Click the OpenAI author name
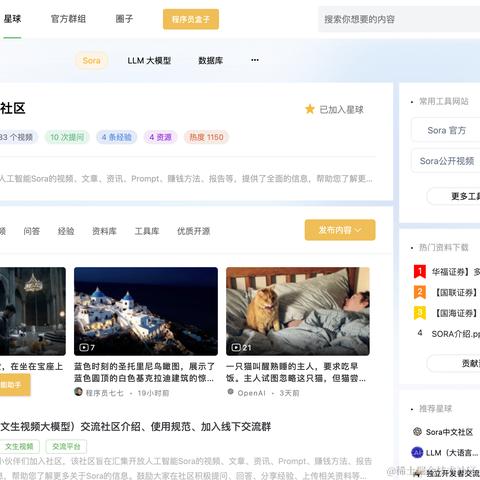 pyautogui.click(x=251, y=393)
